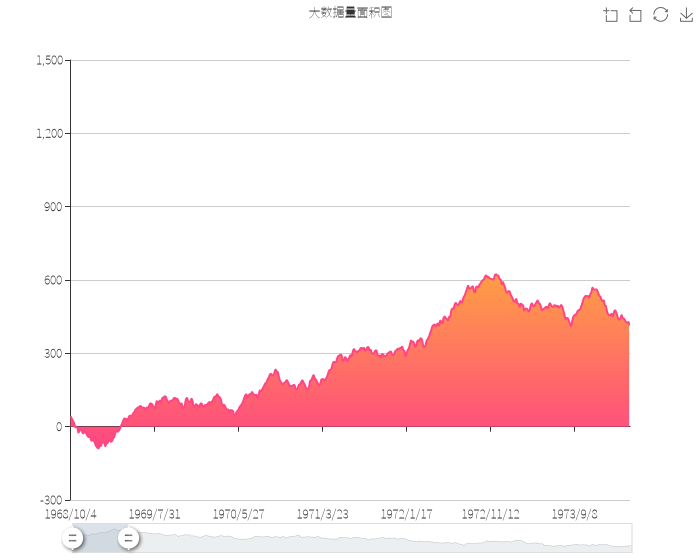The image size is (700, 560).
Task: Click the 1,500 y-axis label
Action: point(49,61)
